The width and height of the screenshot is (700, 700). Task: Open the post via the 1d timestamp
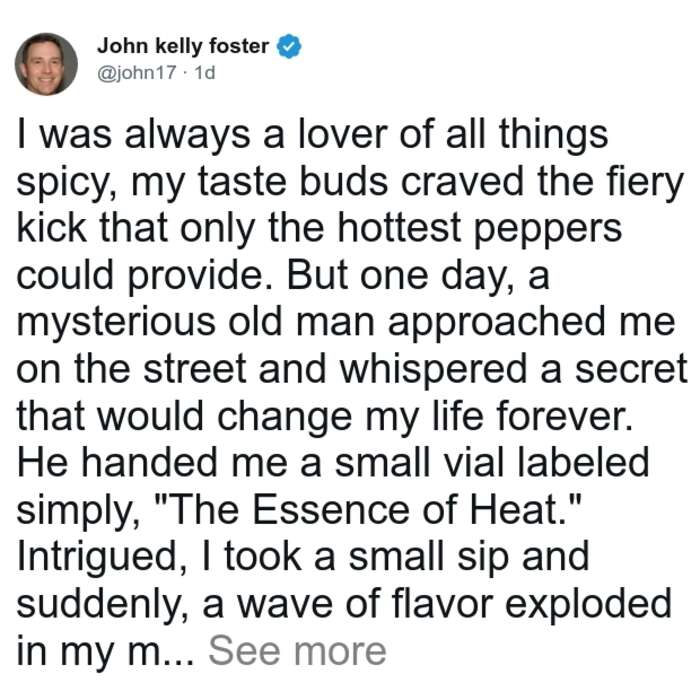click(205, 73)
